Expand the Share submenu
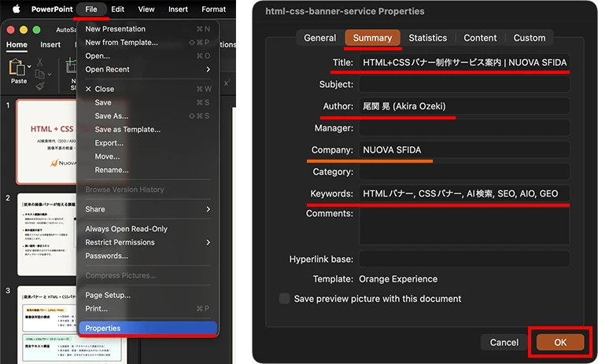The height and width of the screenshot is (364, 598). coord(148,209)
